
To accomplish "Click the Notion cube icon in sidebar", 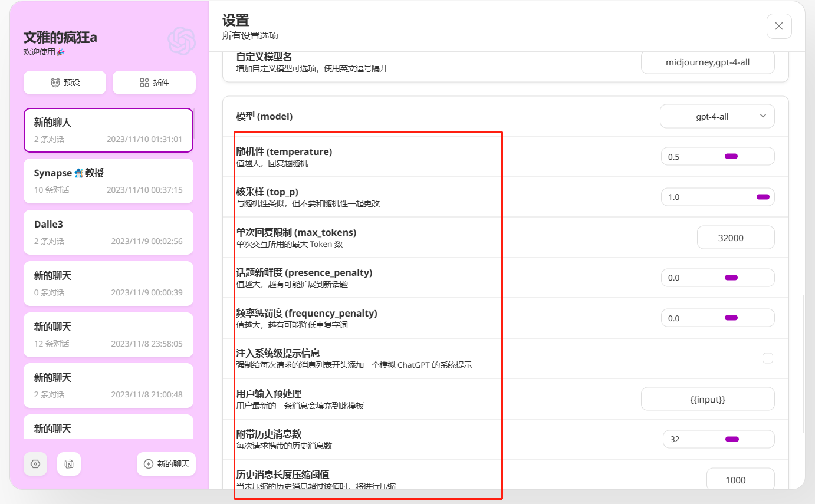I will click(68, 464).
